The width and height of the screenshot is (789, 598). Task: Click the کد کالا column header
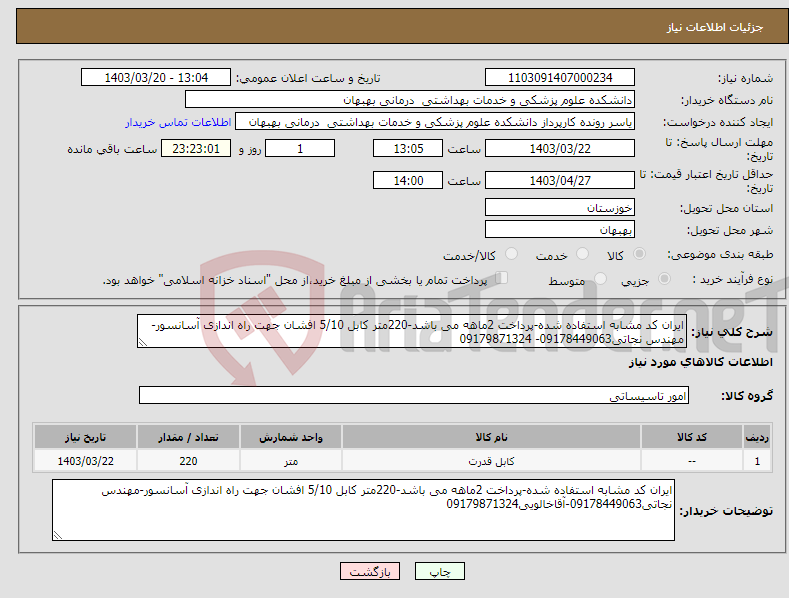[691, 437]
